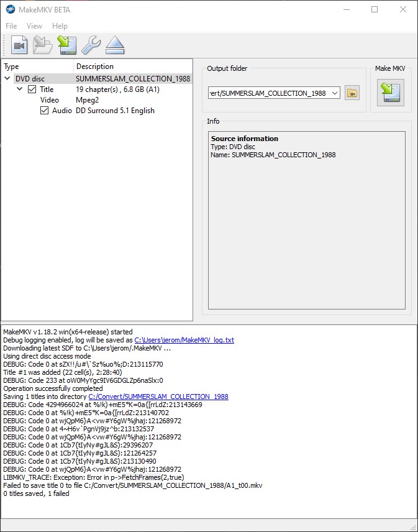Screen dimensions: 418x532
Task: Click the MakeMKV app icon in title bar
Action: [9, 9]
